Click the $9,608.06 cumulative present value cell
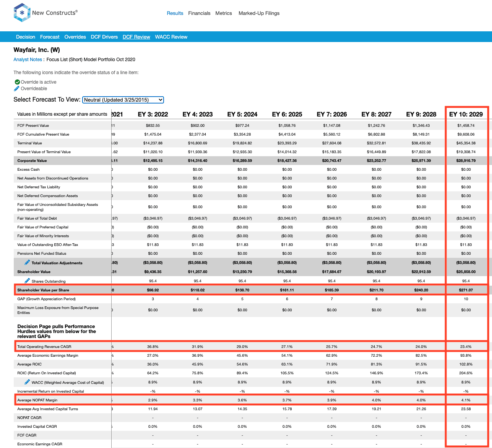The image size is (492, 448). (466, 134)
